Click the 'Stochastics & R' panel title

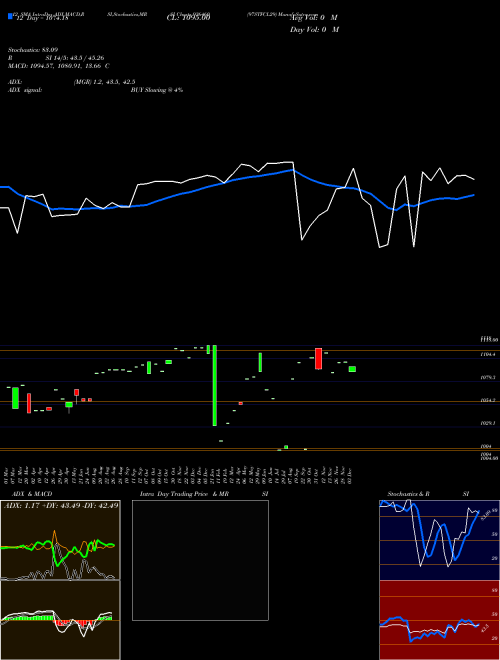pyautogui.click(x=409, y=494)
